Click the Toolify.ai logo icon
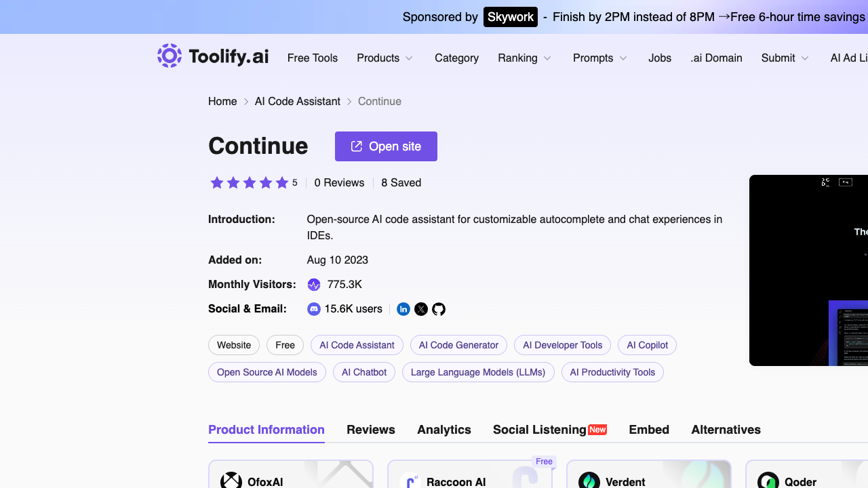Viewport: 868px width, 488px height. coord(170,56)
